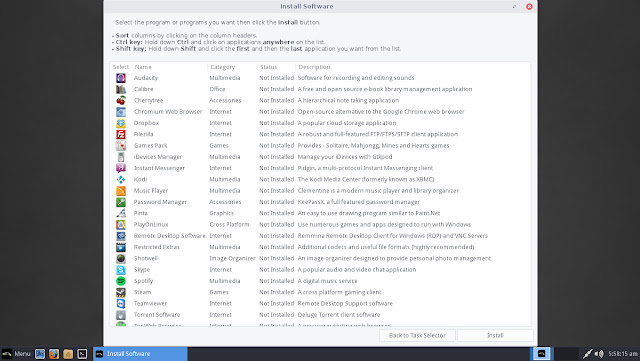Image resolution: width=640 pixels, height=361 pixels.
Task: Select the Kodi icon
Action: coord(121,179)
